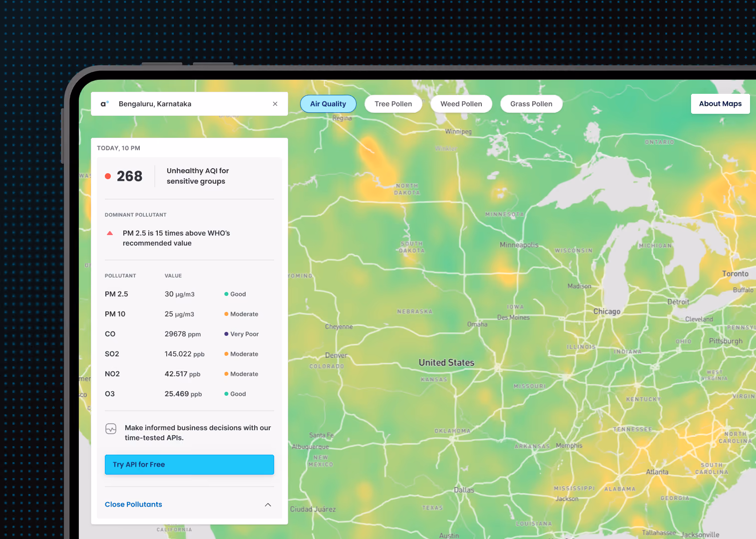This screenshot has width=756, height=539.
Task: Click the United States map label
Action: point(446,363)
